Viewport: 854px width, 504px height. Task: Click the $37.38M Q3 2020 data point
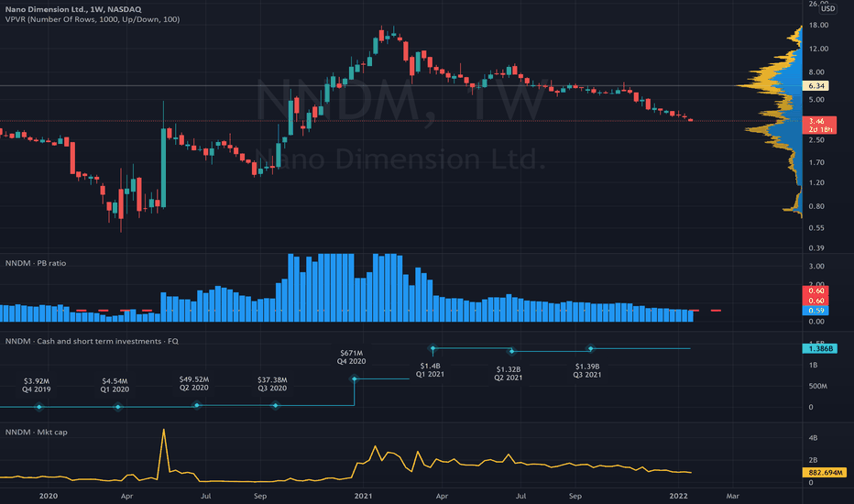point(276,405)
